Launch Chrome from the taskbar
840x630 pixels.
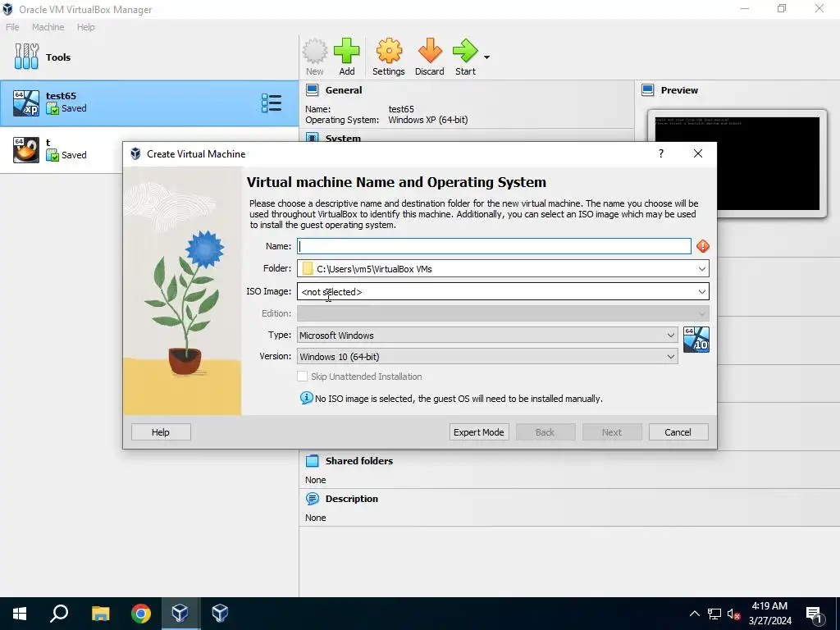tap(141, 614)
